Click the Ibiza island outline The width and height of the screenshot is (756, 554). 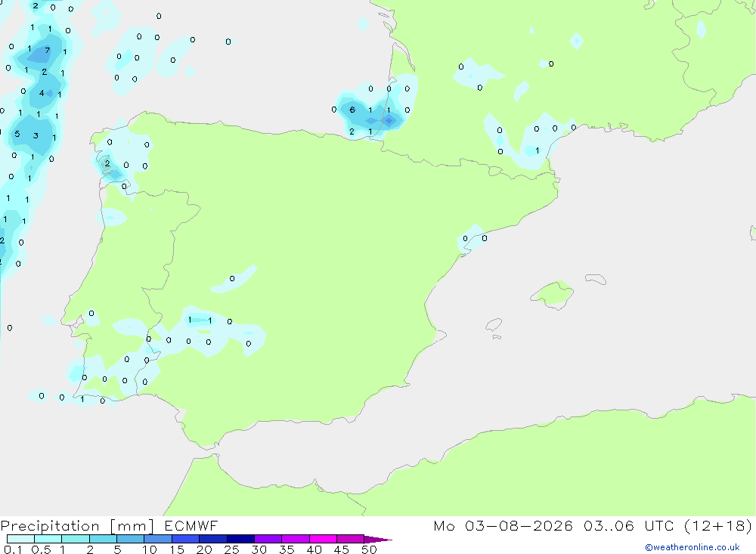pyautogui.click(x=494, y=324)
